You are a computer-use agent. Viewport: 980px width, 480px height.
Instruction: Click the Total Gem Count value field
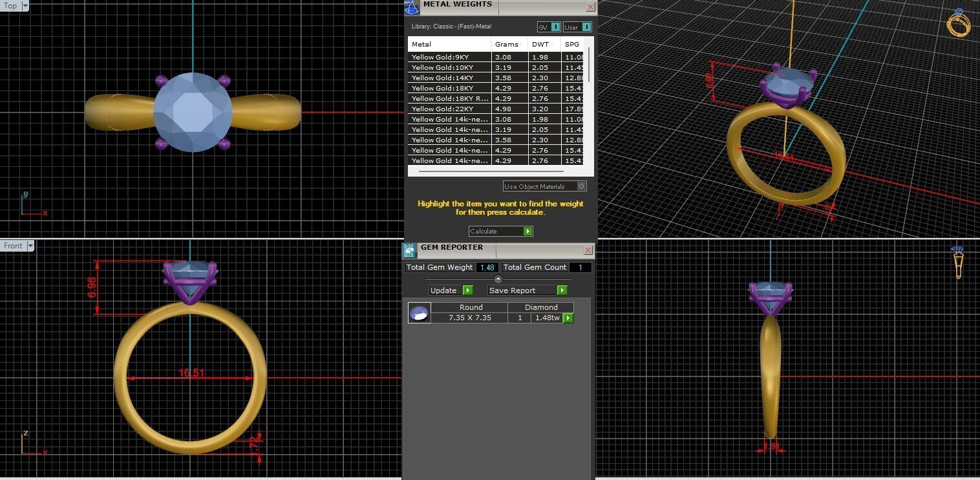pyautogui.click(x=581, y=267)
